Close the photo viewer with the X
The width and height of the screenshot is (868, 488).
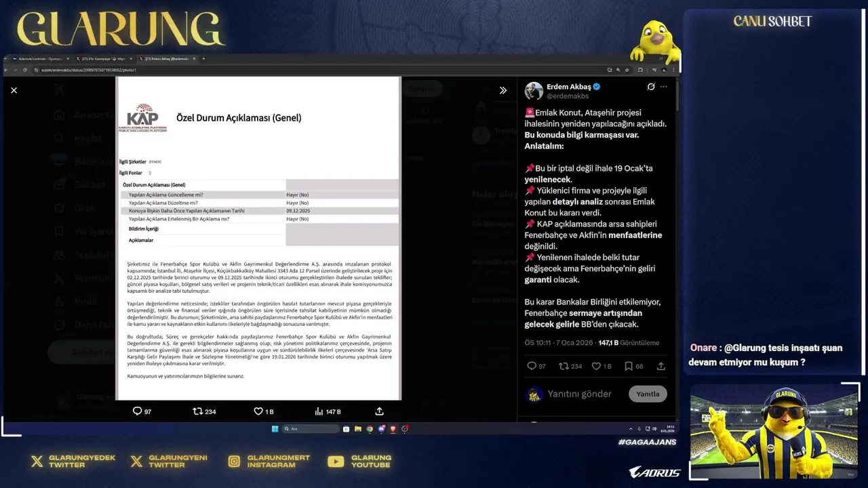pyautogui.click(x=14, y=90)
